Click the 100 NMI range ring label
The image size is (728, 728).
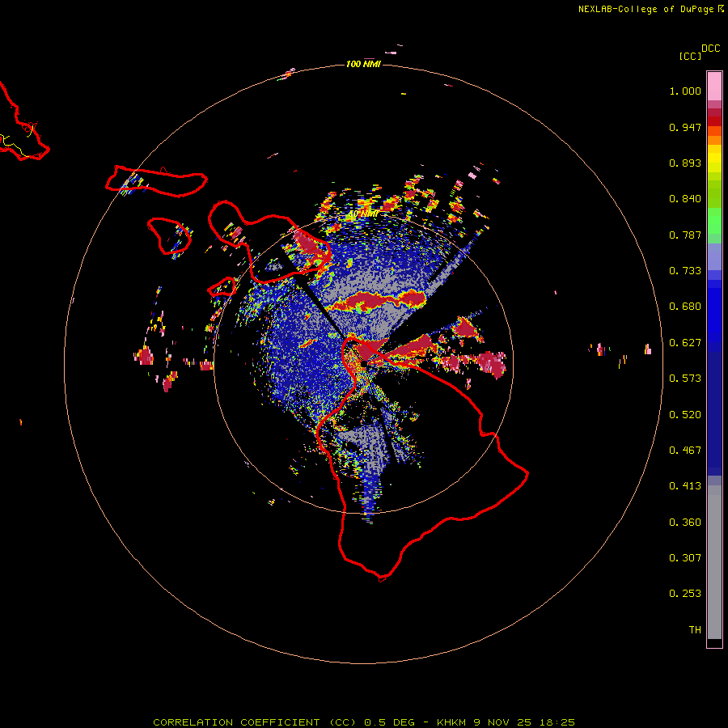pos(363,64)
